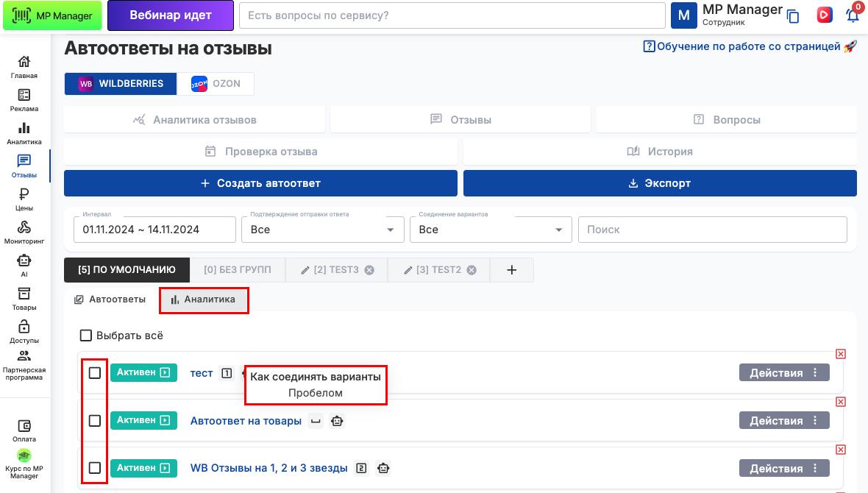Tick the checkbox for the тест autoreply
This screenshot has width=868, height=493.
[x=95, y=373]
